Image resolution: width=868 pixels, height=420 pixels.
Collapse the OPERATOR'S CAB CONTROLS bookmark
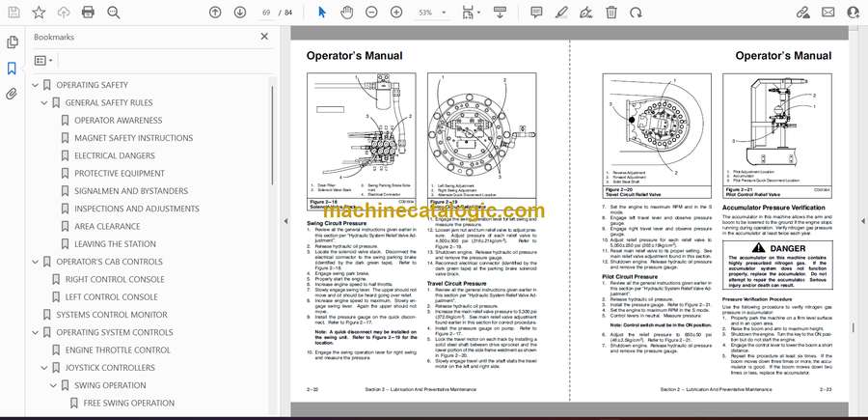pos(36,262)
